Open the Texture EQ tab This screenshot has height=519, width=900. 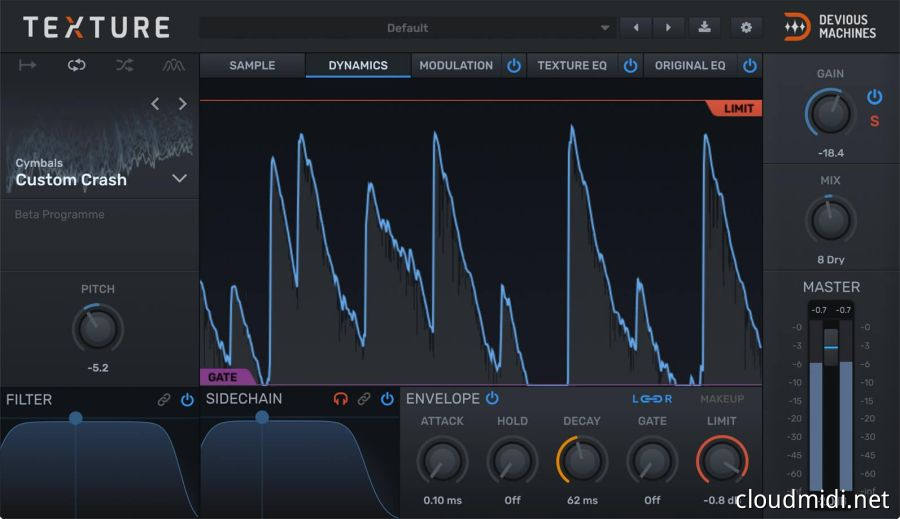(572, 65)
